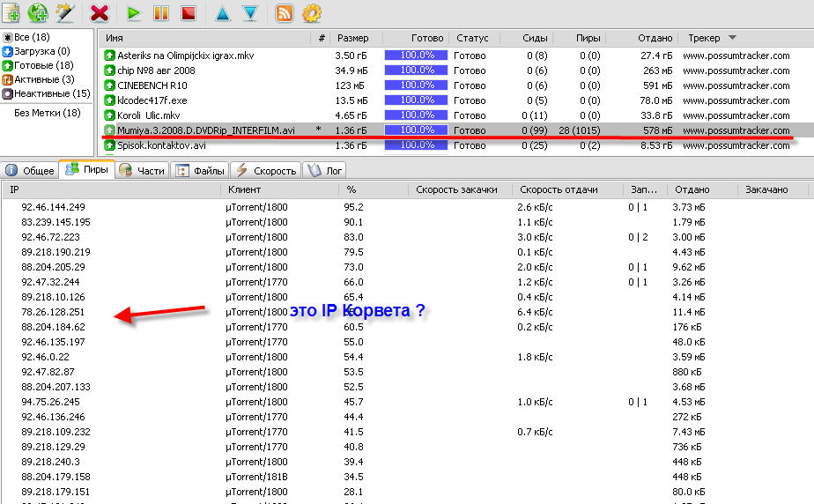Move torrent up the queue with up arrow

click(223, 12)
